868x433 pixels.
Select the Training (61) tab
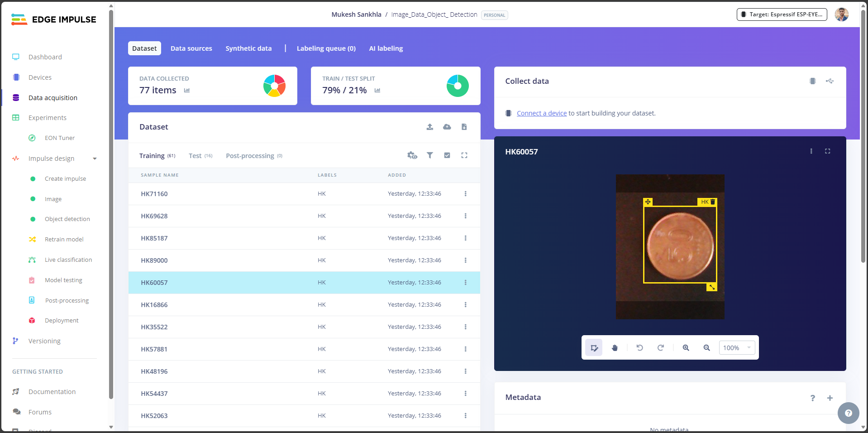(157, 156)
